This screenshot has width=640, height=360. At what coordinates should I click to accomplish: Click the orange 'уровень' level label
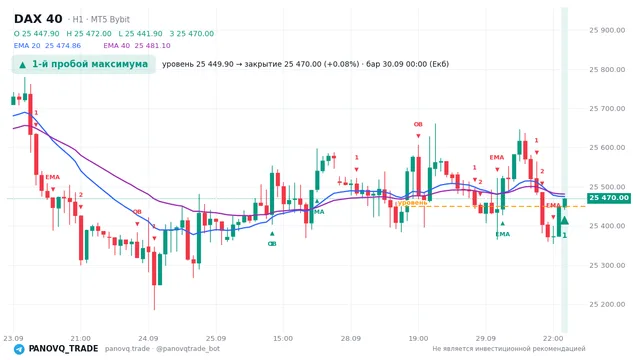pos(413,202)
